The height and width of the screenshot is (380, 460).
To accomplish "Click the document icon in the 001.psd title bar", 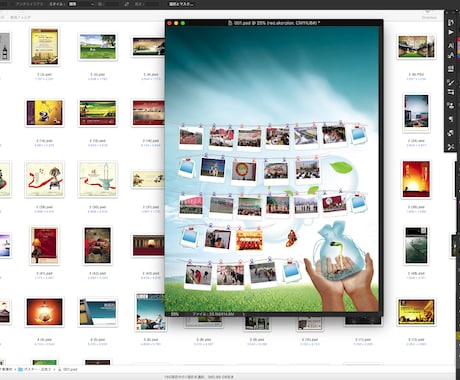I will coord(230,23).
